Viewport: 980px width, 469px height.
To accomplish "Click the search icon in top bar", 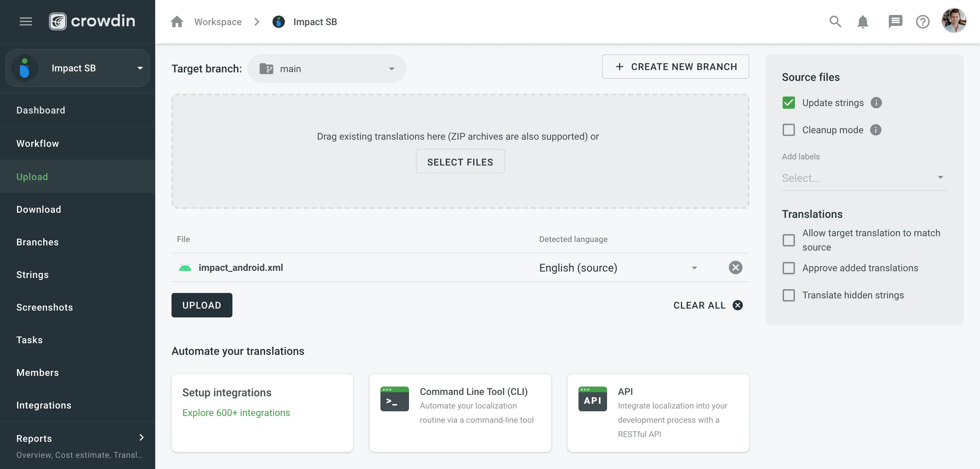I will coord(836,22).
